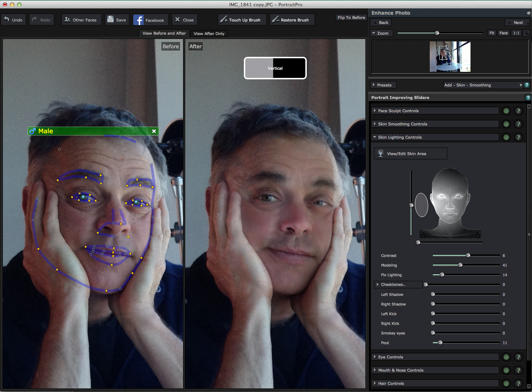Click the Vertical split layout indicator
The image size is (532, 392).
pyautogui.click(x=275, y=68)
